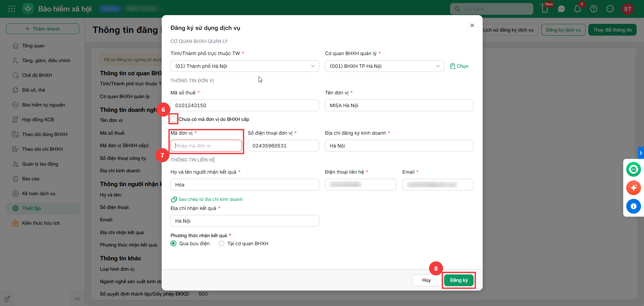Click the Kiến thức hữu ích icon

15,223
